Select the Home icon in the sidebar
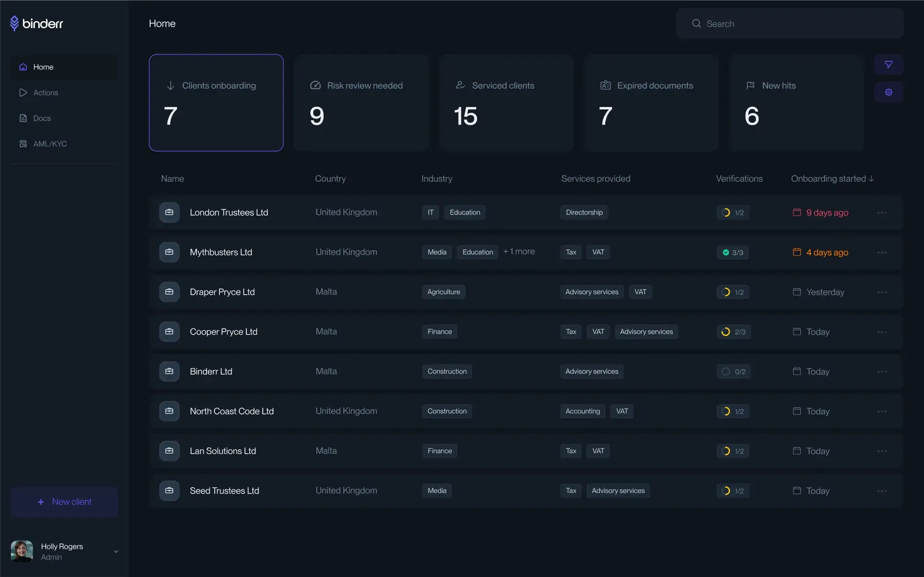This screenshot has width=924, height=577. pos(23,67)
